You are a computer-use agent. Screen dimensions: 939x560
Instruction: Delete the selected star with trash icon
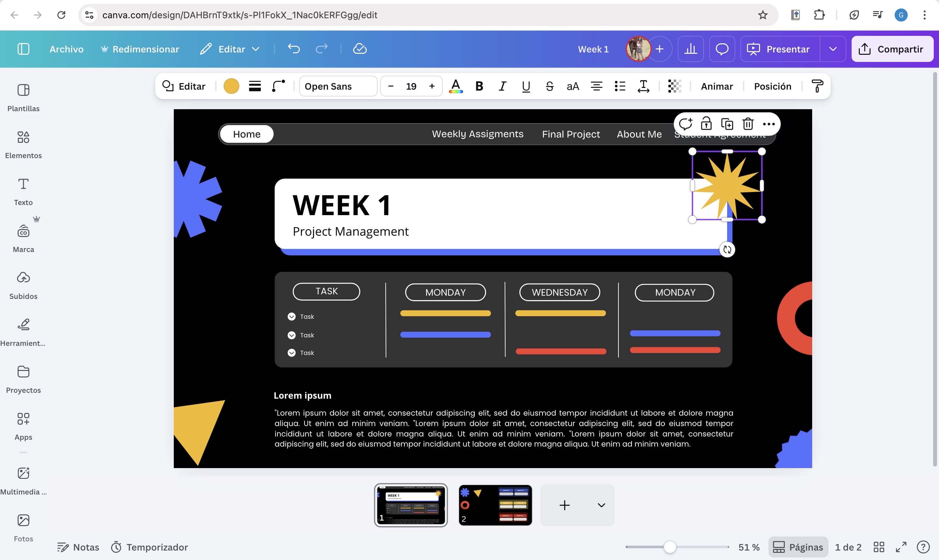(x=748, y=124)
